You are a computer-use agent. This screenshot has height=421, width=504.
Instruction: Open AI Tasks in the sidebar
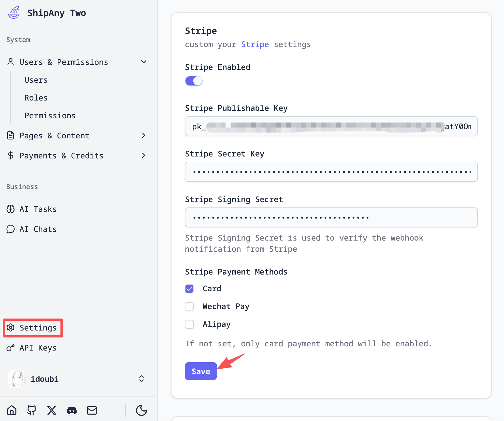(x=38, y=209)
